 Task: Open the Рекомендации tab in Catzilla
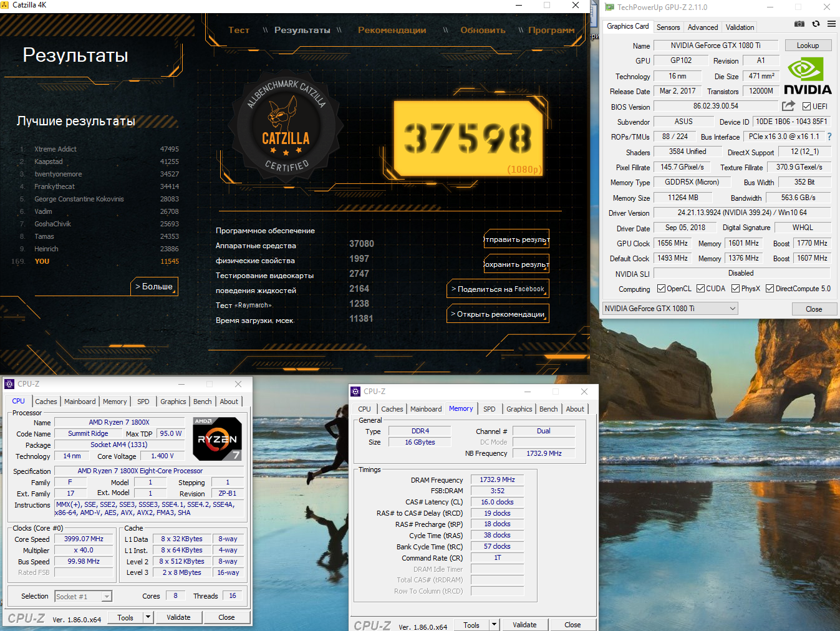tap(392, 30)
